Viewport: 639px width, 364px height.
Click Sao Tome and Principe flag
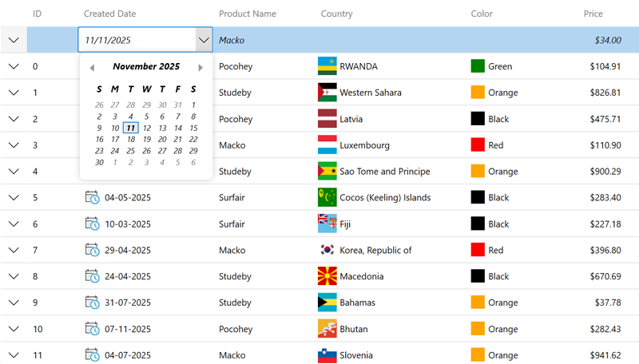327,171
